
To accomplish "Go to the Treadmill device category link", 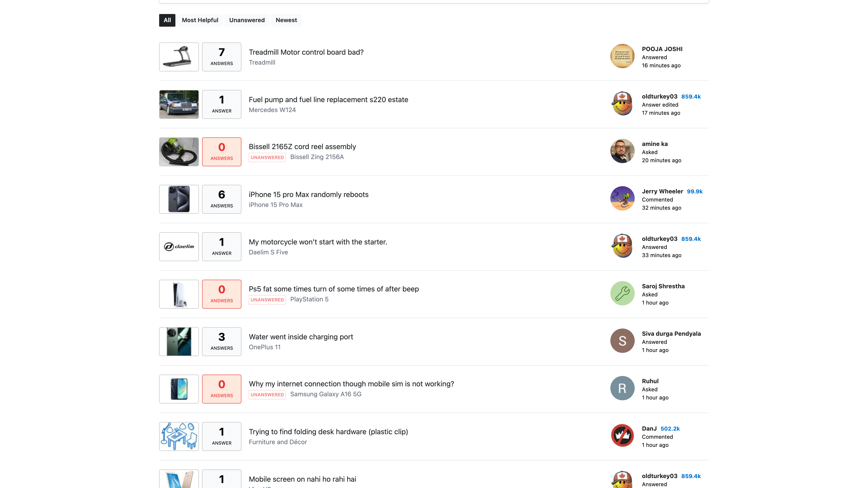I will click(x=262, y=63).
